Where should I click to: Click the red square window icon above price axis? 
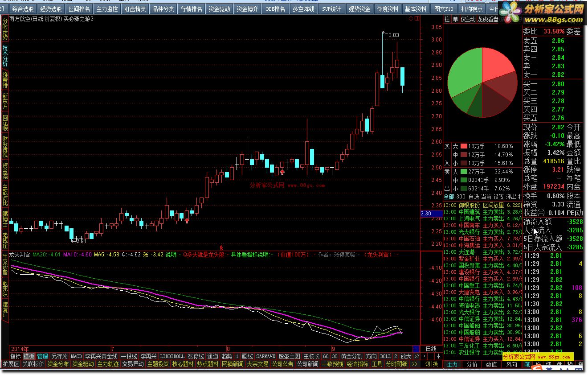(x=416, y=19)
